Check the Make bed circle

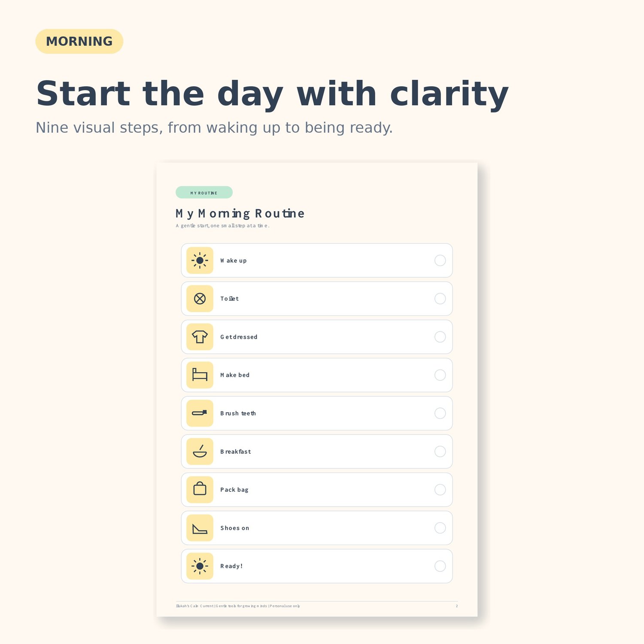click(x=440, y=375)
